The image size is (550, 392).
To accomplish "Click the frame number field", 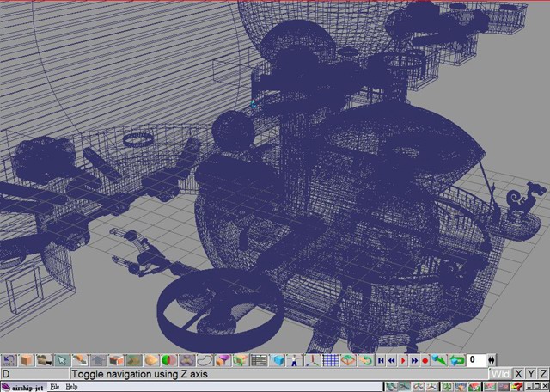I will pyautogui.click(x=476, y=361).
